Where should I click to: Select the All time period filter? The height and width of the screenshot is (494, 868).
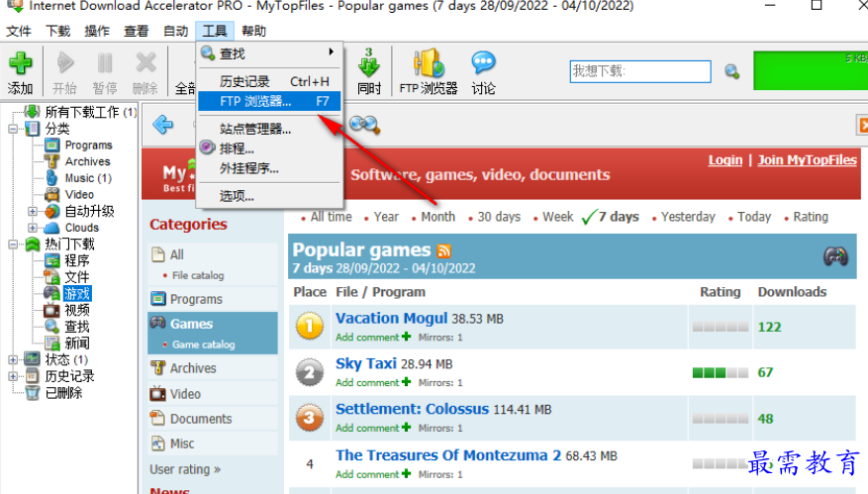(x=331, y=217)
